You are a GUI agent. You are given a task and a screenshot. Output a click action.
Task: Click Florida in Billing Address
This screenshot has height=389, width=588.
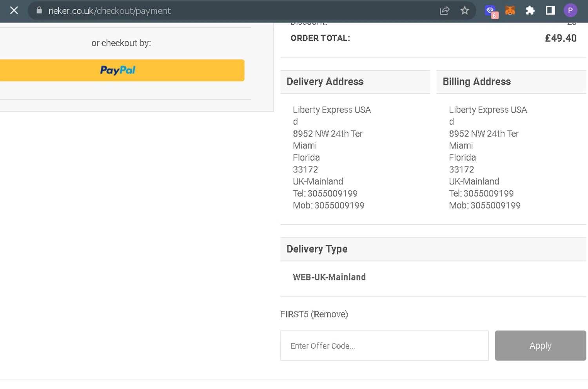pos(462,157)
